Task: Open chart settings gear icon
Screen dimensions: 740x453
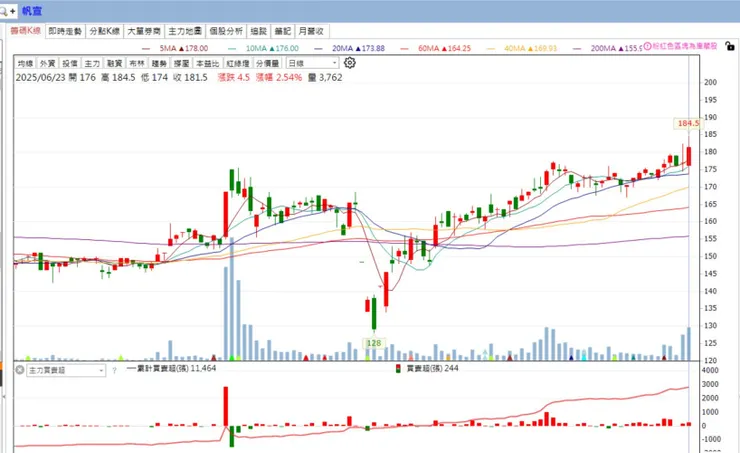Action: [x=350, y=63]
